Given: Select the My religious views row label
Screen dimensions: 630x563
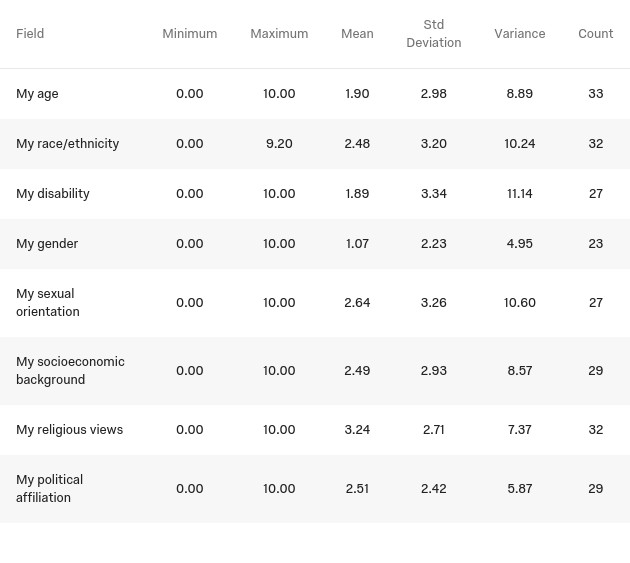Looking at the screenshot, I should [69, 430].
